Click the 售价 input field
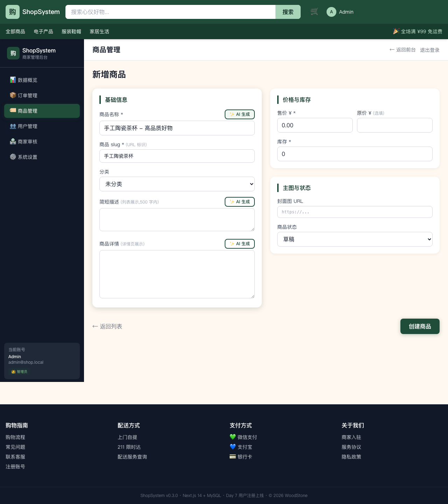Image resolution: width=448 pixels, height=504 pixels. pyautogui.click(x=315, y=125)
